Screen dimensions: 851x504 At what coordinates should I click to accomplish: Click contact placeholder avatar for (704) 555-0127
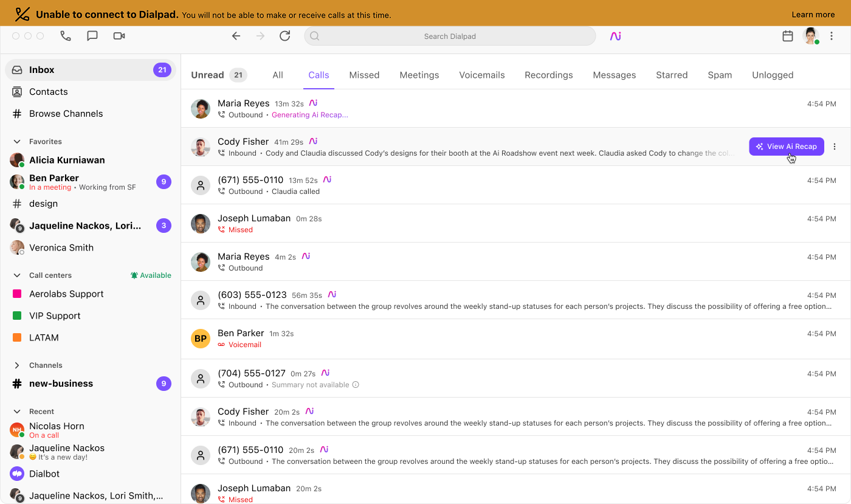[x=201, y=379]
